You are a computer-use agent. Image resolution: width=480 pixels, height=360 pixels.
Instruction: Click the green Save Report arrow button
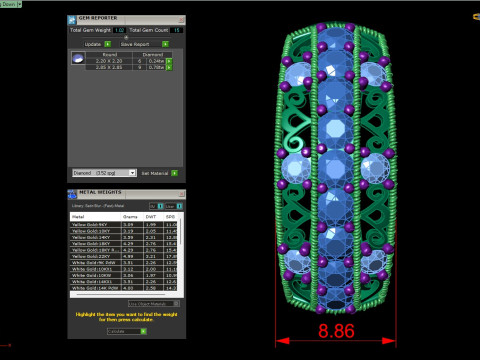click(165, 44)
